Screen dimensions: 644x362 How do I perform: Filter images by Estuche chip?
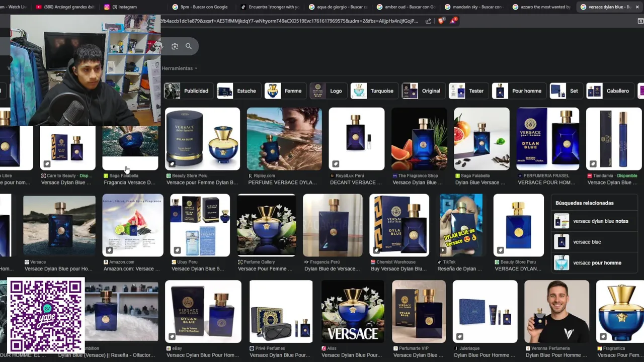point(238,91)
